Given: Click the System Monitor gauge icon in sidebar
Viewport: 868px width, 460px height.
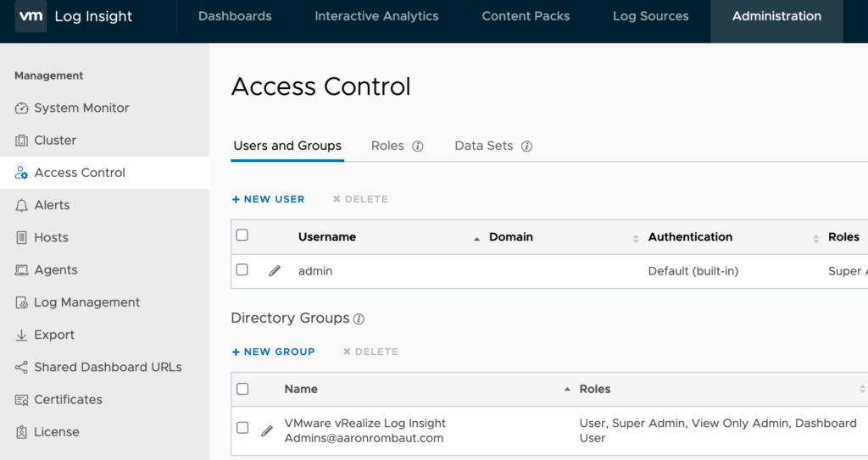Looking at the screenshot, I should tap(21, 108).
